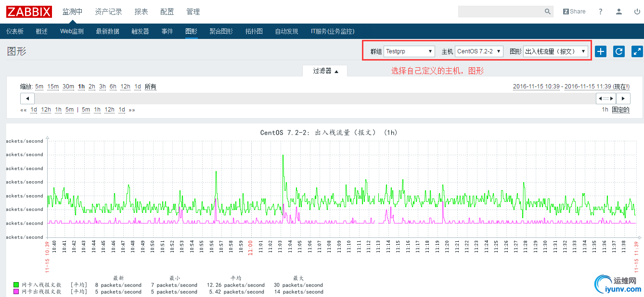Go to 概述 submenu

(x=42, y=31)
